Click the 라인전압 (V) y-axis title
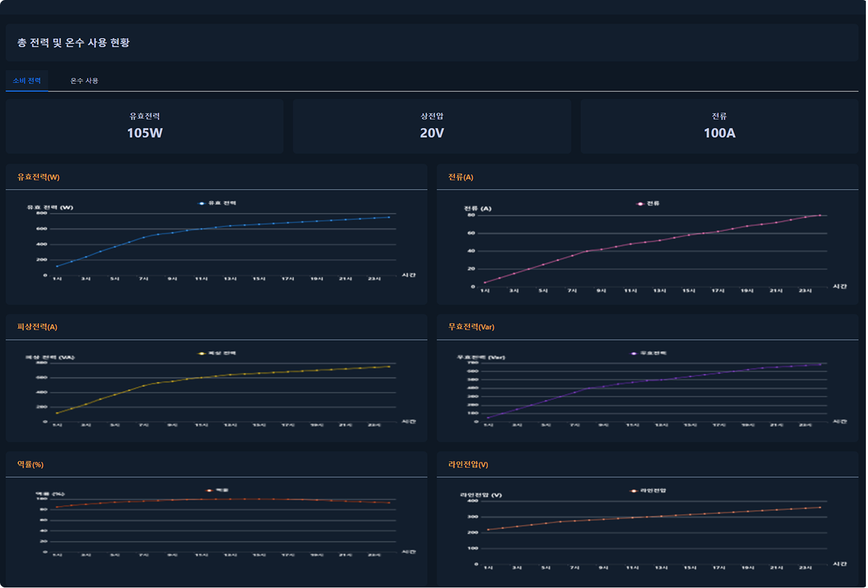Screen dimensions: 868x588 click(x=481, y=495)
